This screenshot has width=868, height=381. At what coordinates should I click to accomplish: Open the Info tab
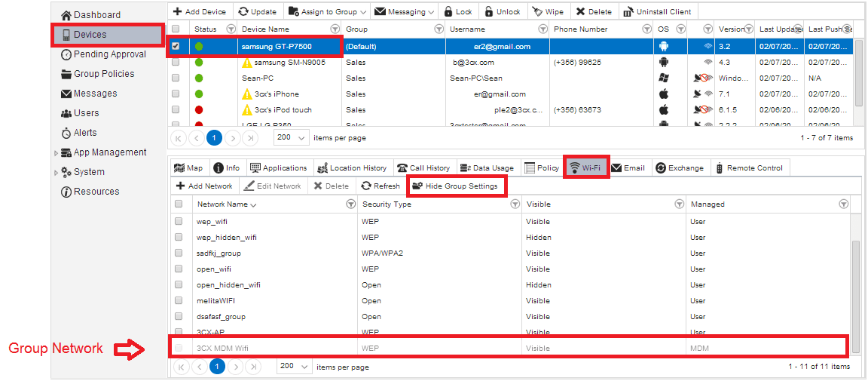(227, 167)
